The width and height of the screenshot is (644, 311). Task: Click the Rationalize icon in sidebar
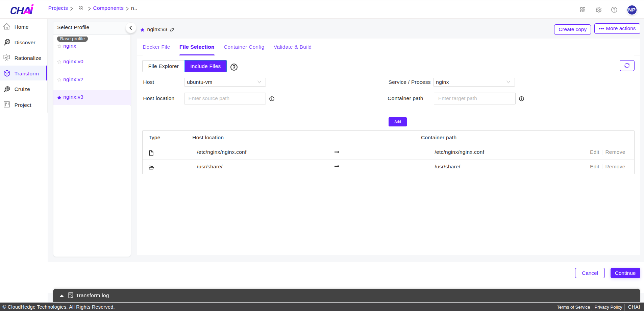click(x=7, y=58)
